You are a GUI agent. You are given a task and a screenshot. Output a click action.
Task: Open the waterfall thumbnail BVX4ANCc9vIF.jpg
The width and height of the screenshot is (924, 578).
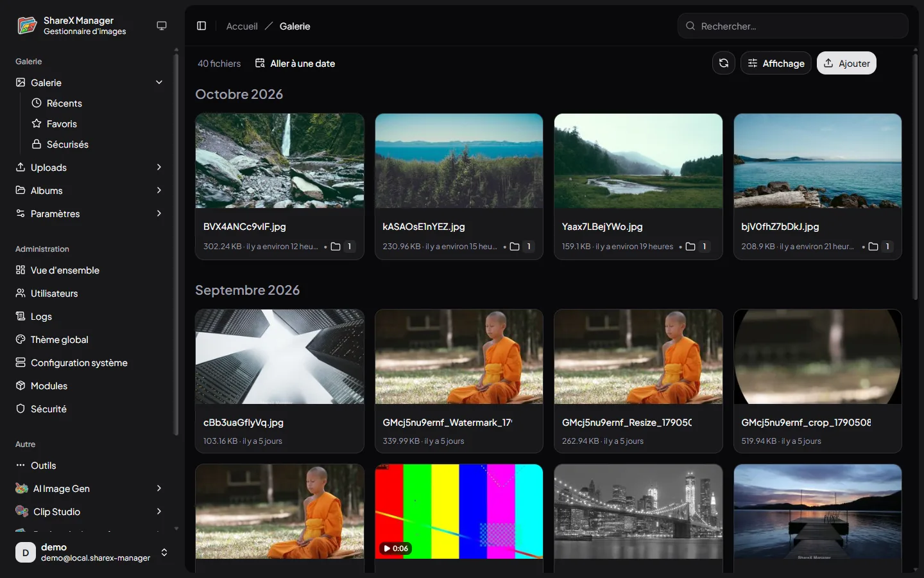280,161
